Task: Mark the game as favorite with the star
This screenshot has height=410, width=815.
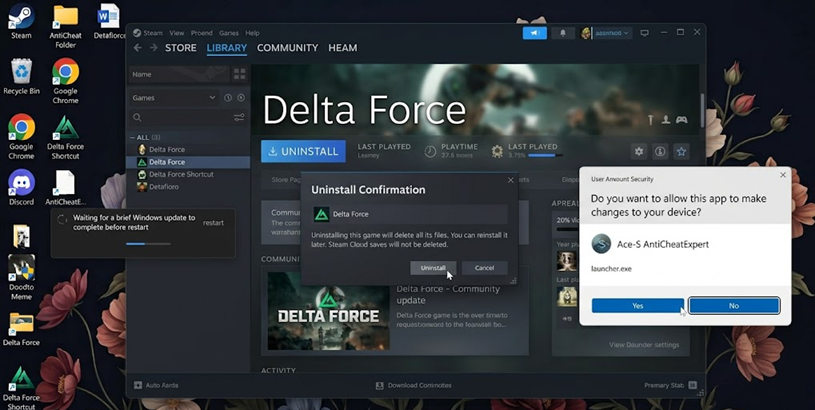Action: tap(681, 151)
